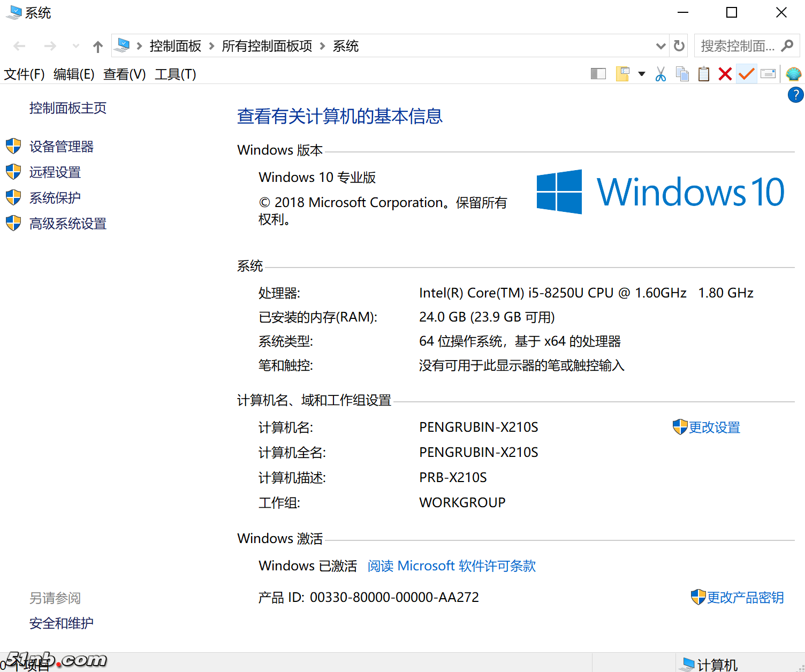Viewport: 805px width, 672px height.
Task: Open the 工具(T) menu
Action: [x=175, y=74]
